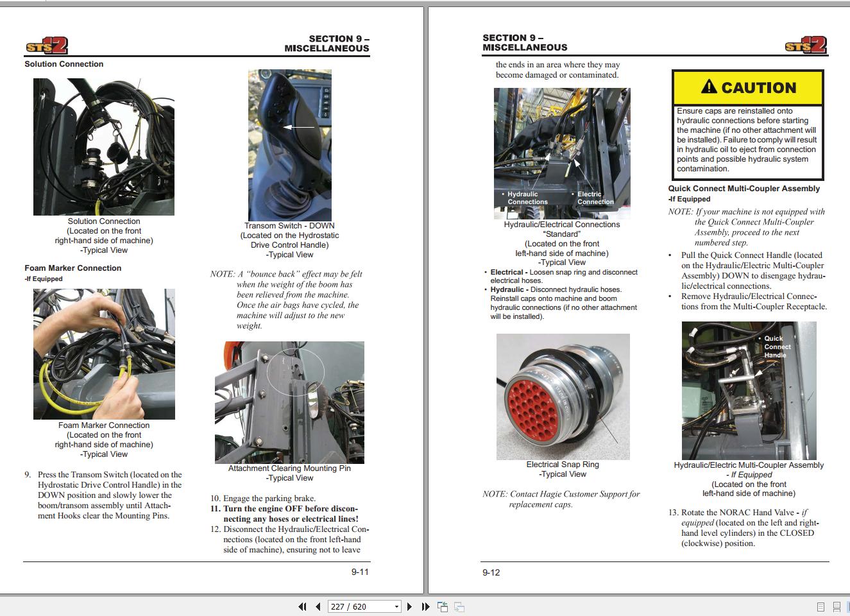Advance to the next page arrow
850x616 pixels.
(x=411, y=606)
